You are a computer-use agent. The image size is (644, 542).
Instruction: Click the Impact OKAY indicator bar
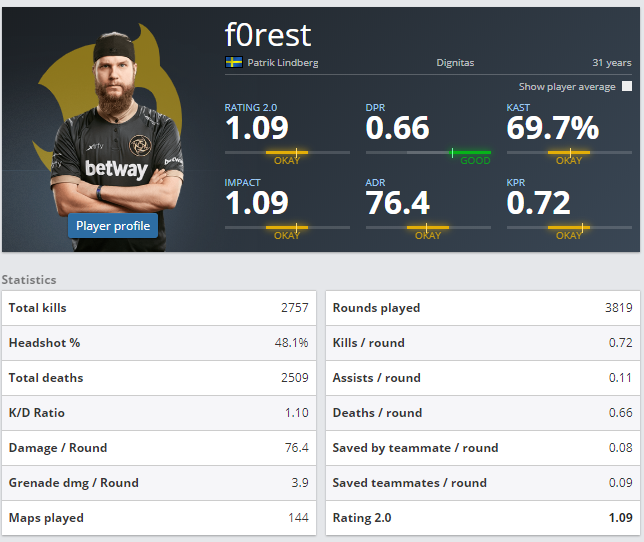click(287, 227)
